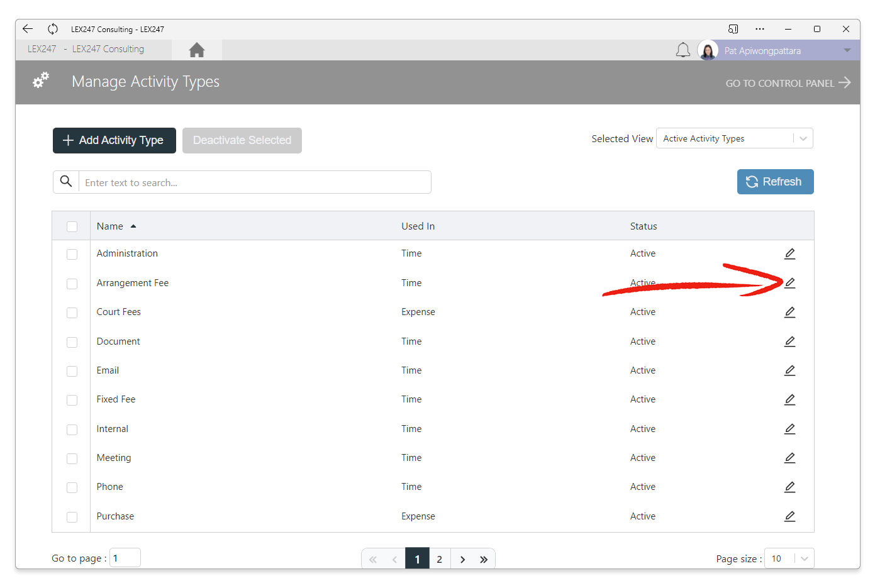Image resolution: width=875 pixels, height=588 pixels.
Task: Check the Phone row checkbox
Action: [72, 487]
